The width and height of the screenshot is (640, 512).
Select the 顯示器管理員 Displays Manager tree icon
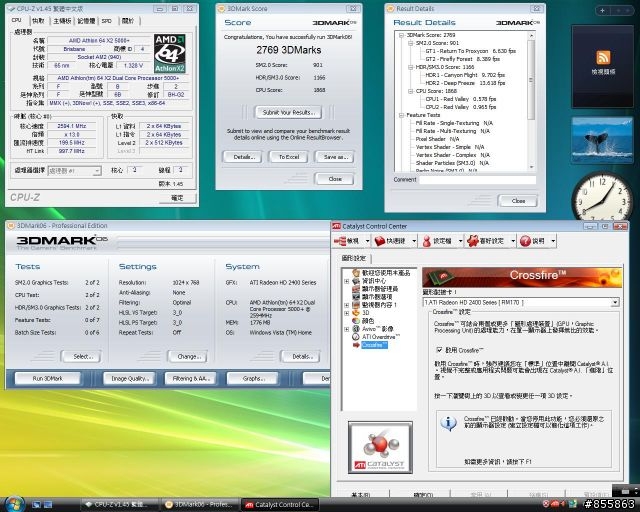pyautogui.click(x=356, y=289)
